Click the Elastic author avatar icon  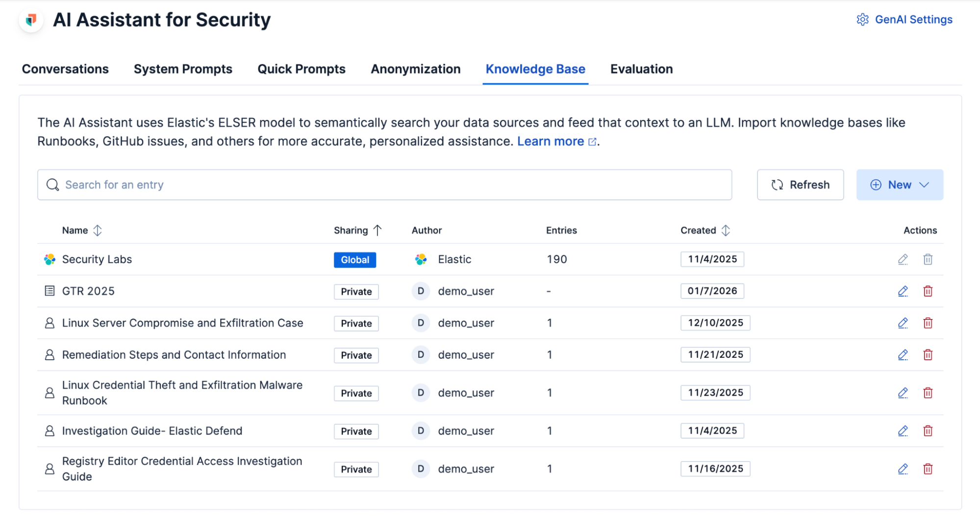click(x=421, y=259)
